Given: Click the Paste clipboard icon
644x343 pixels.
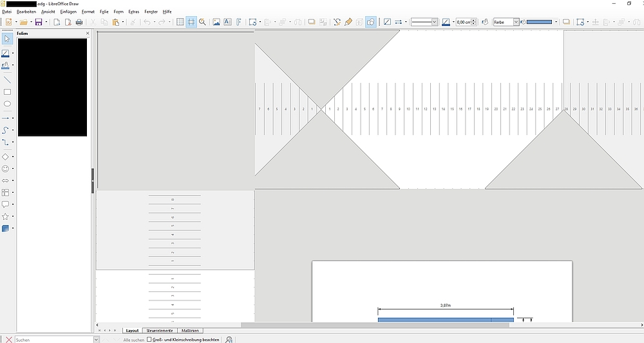Looking at the screenshot, I should pyautogui.click(x=116, y=22).
